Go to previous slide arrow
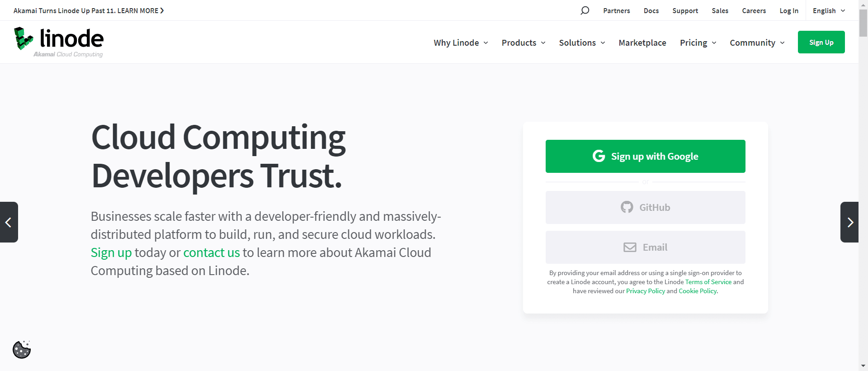This screenshot has height=371, width=868. 9,222
